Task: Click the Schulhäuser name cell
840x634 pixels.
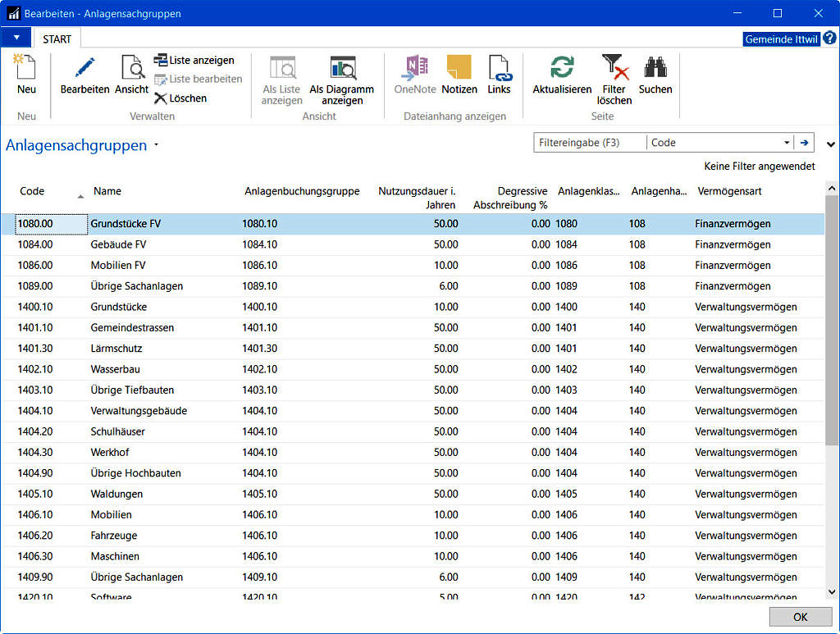Action: 117,431
